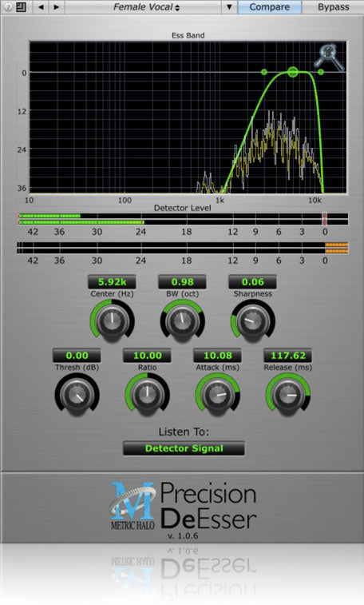Screen dimensions: 364x605
Task: Click the version v. 1.0.6 text
Action: click(183, 536)
